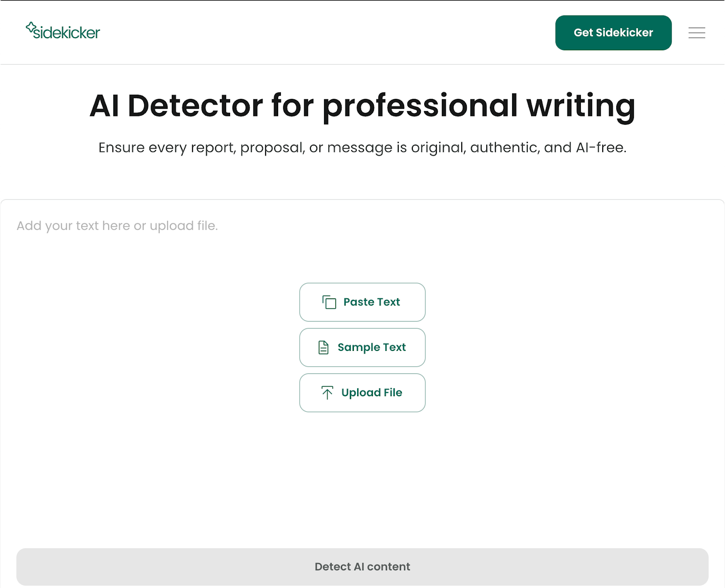This screenshot has height=588, width=725.
Task: Click the word 'writing' in the main heading
Action: 580,106
